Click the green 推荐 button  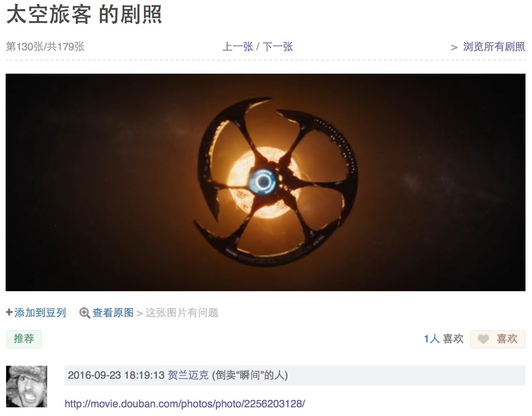pyautogui.click(x=24, y=339)
